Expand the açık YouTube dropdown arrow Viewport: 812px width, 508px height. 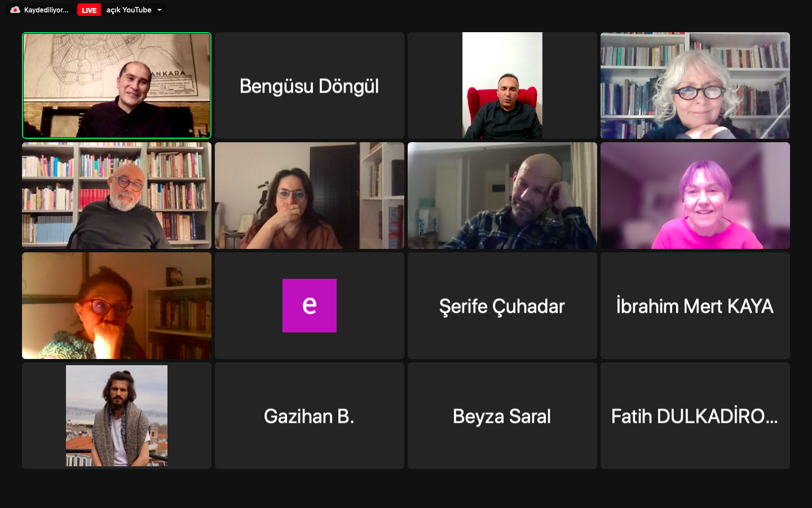[x=160, y=10]
